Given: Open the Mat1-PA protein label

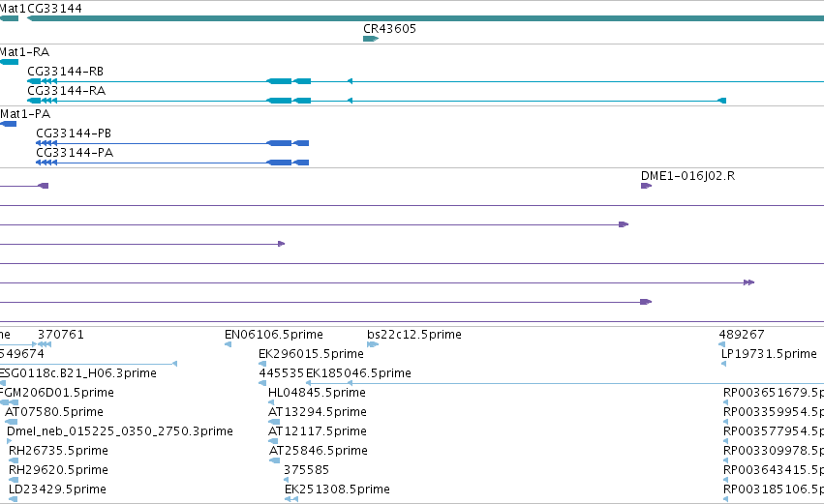Looking at the screenshot, I should point(25,114).
